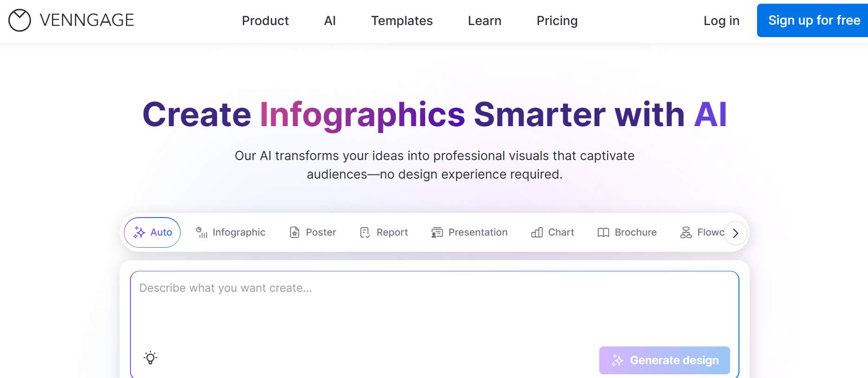This screenshot has height=378, width=868.
Task: Click the Log in link
Action: [x=721, y=21]
